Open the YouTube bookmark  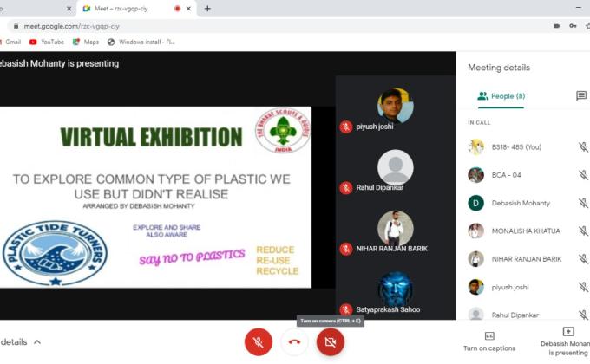point(46,42)
